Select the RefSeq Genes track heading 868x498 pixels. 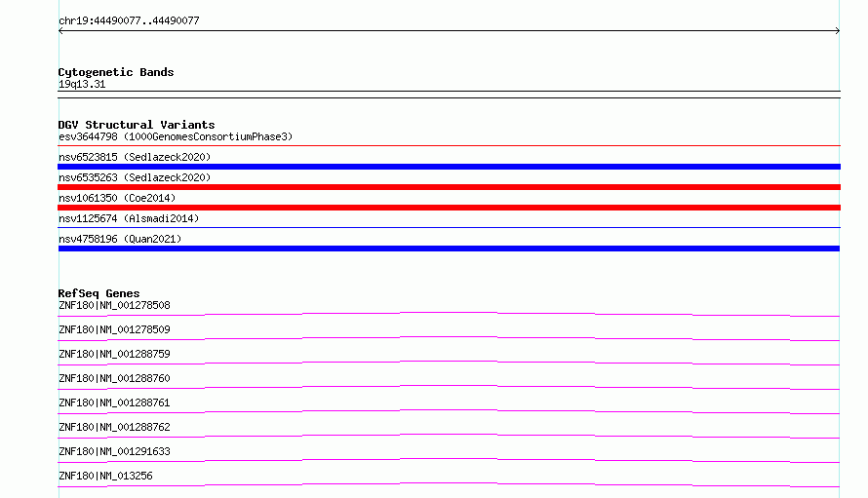coord(99,293)
